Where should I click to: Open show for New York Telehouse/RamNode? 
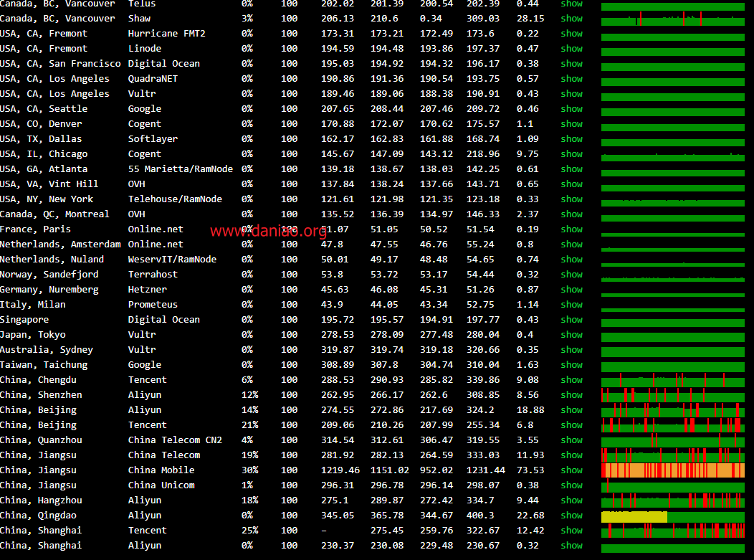click(571, 199)
